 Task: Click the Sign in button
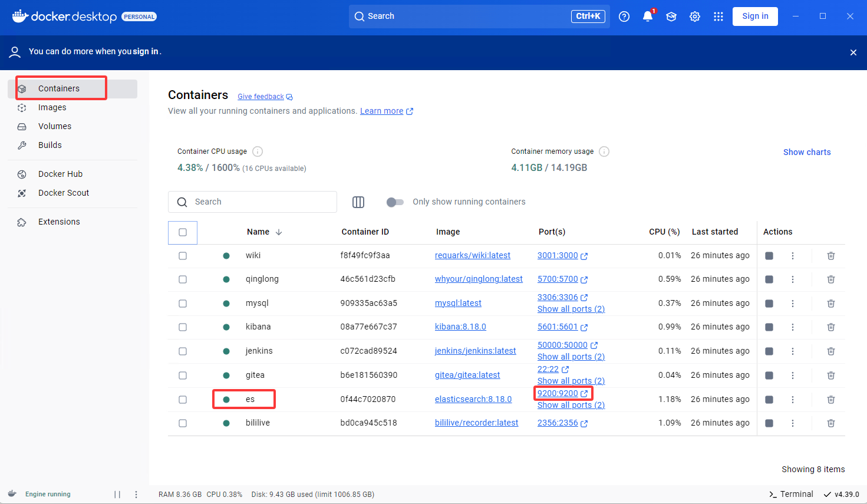tap(755, 17)
